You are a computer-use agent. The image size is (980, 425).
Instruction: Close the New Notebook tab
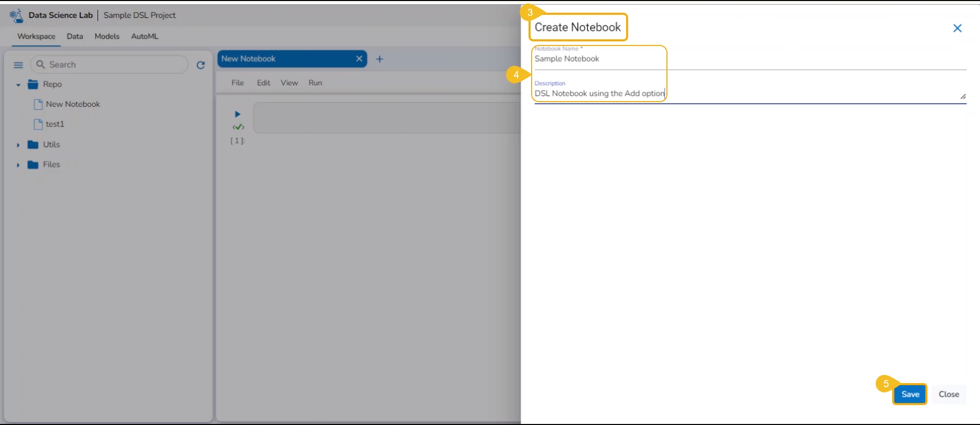360,59
